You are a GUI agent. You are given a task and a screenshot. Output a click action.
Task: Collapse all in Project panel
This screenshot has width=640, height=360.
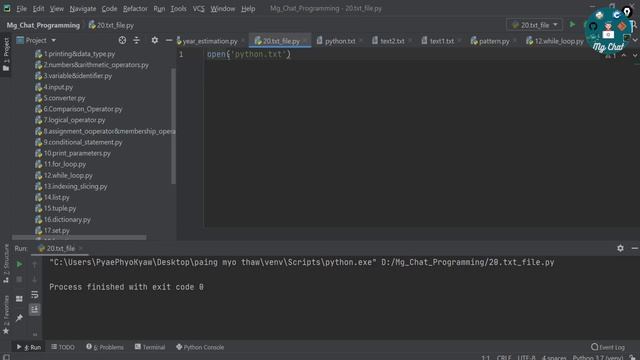(136, 40)
